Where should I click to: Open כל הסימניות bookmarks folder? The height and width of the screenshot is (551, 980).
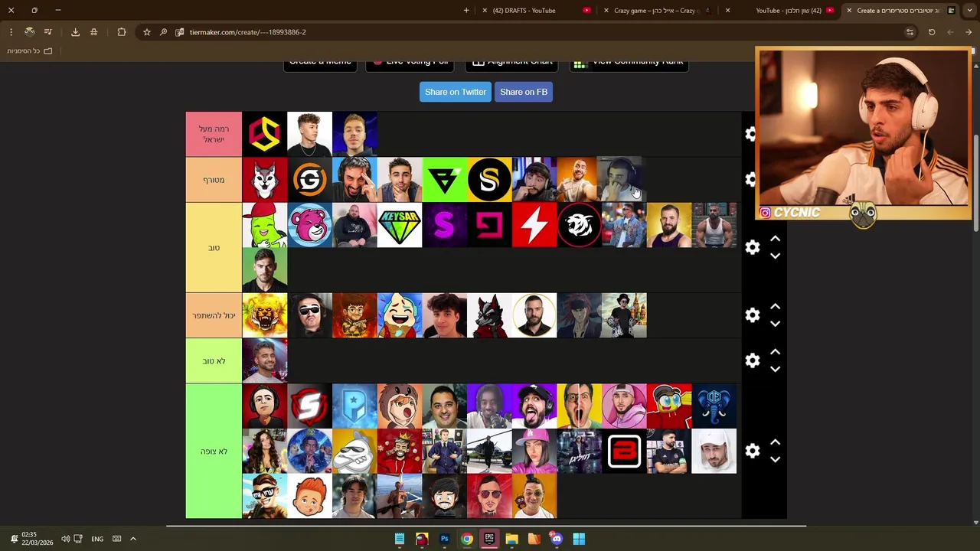(x=30, y=51)
